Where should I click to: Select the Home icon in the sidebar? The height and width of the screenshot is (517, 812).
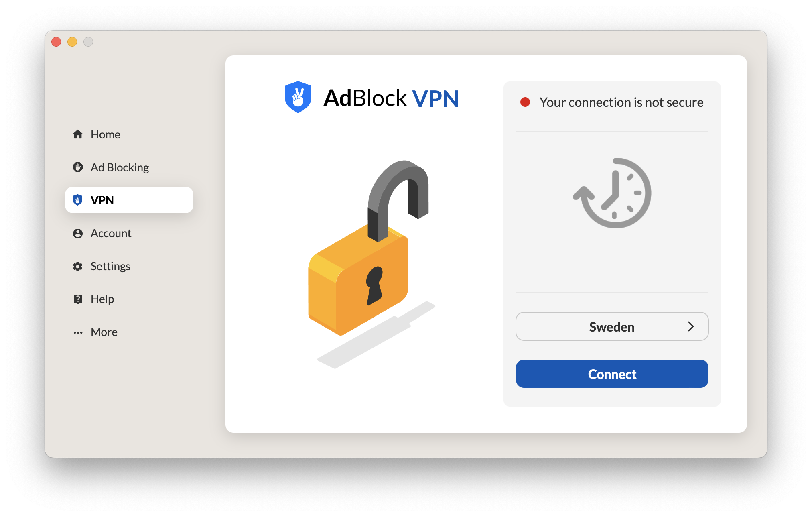click(77, 134)
